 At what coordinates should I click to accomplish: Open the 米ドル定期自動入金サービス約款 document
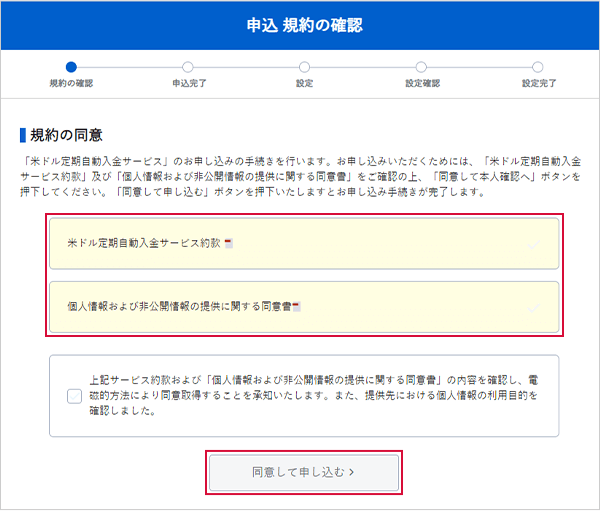(304, 243)
